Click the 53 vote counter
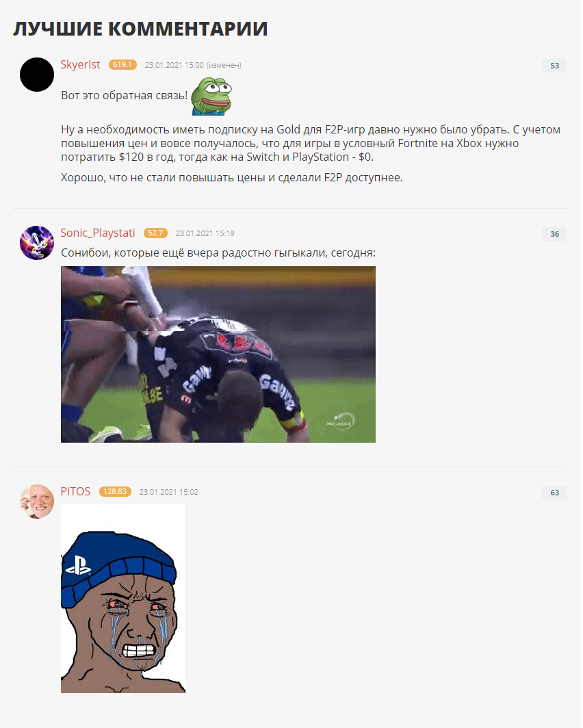The height and width of the screenshot is (728, 583). (554, 66)
